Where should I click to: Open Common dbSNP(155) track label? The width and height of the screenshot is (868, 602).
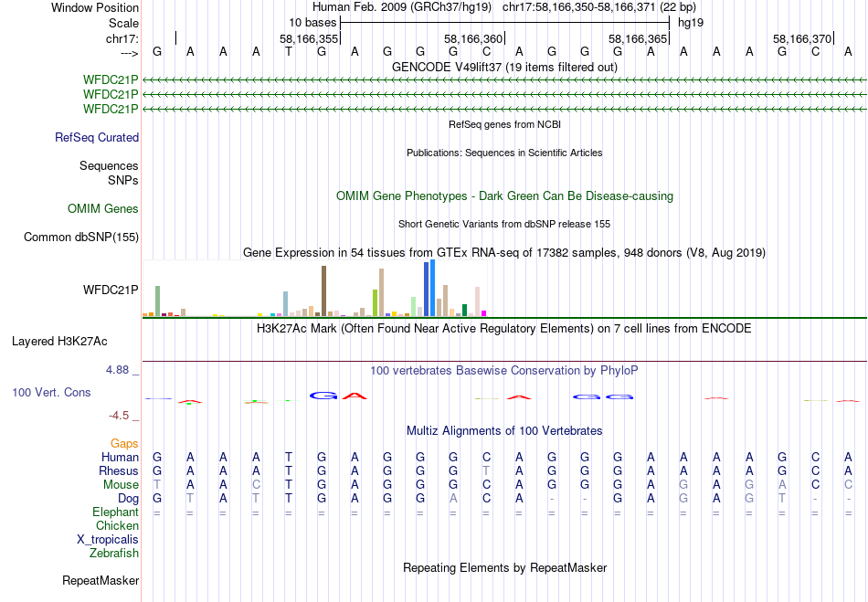point(81,237)
